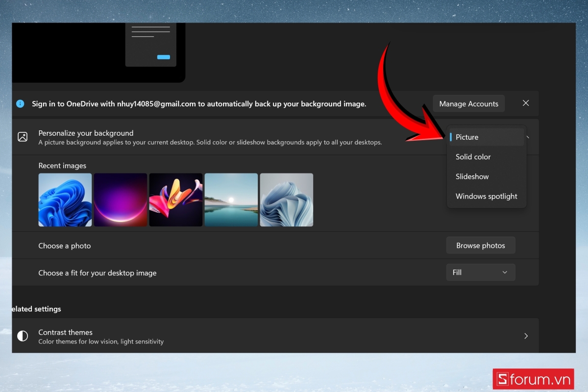Click the OneDrive sign-in info icon
This screenshot has height=392, width=588.
20,103
